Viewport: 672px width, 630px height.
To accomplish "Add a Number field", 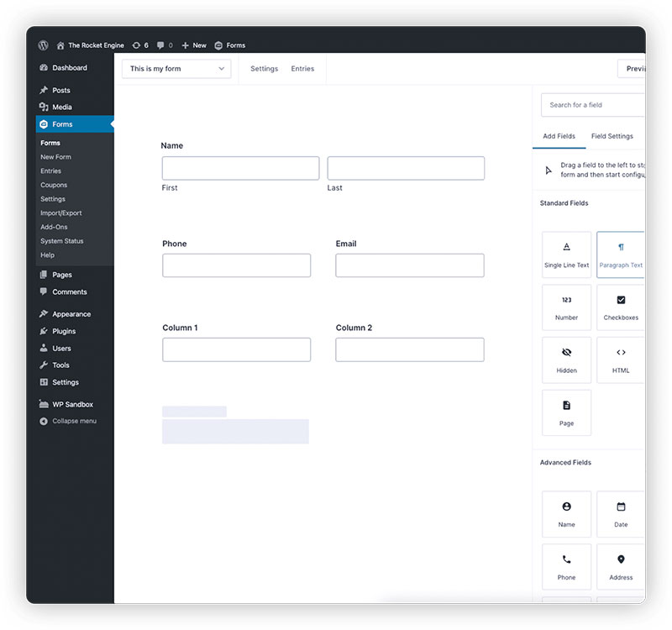I will (x=566, y=307).
